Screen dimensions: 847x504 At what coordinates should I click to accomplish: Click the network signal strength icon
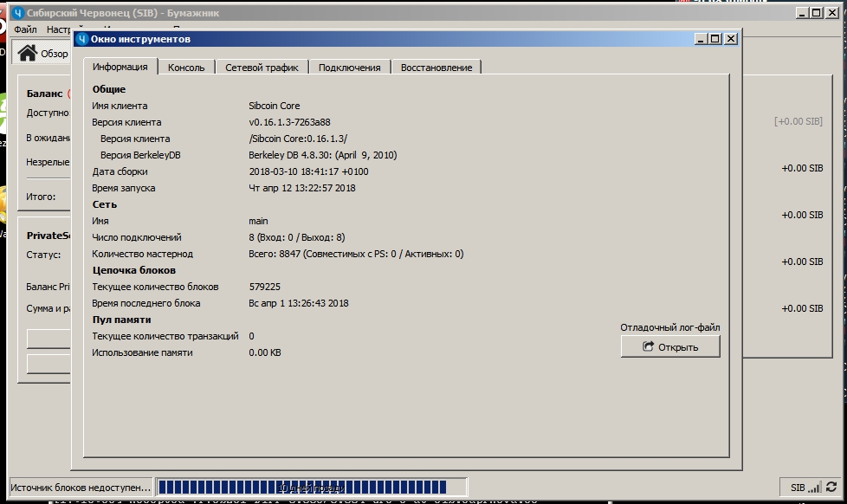(814, 488)
